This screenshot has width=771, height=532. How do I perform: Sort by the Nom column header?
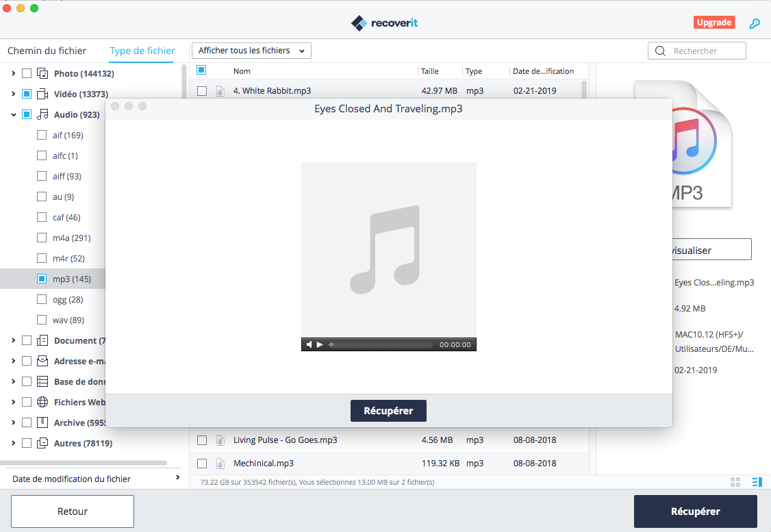(242, 71)
